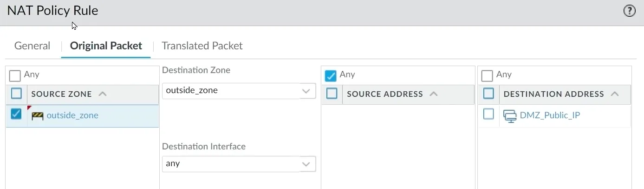Open the help question mark icon
Viewport: 644px width, 189px height.
coord(629,11)
